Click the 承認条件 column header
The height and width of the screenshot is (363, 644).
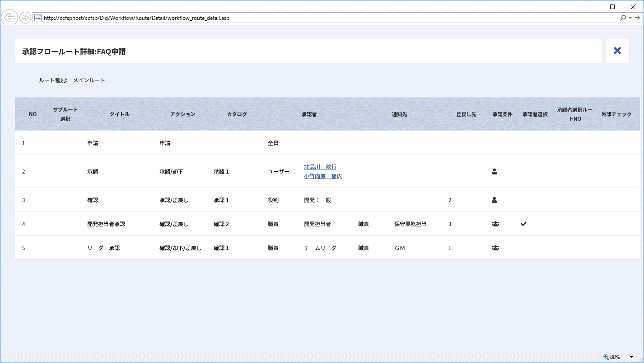pyautogui.click(x=502, y=114)
